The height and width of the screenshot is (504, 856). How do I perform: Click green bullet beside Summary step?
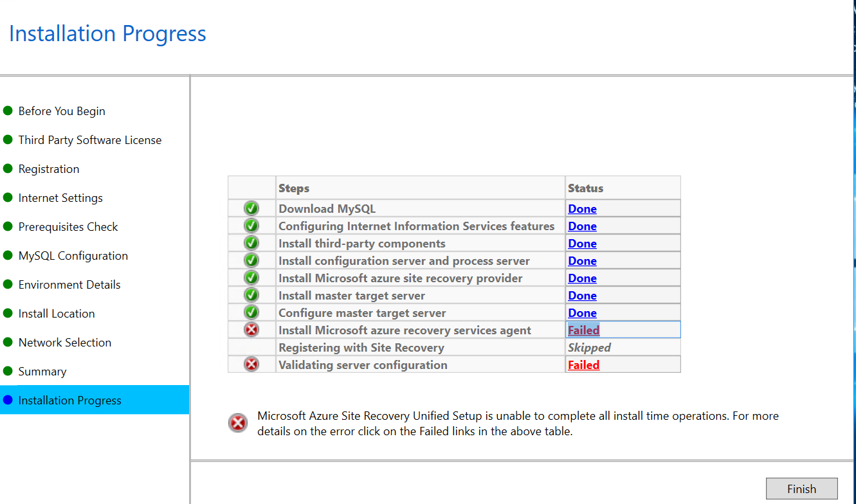click(x=8, y=371)
